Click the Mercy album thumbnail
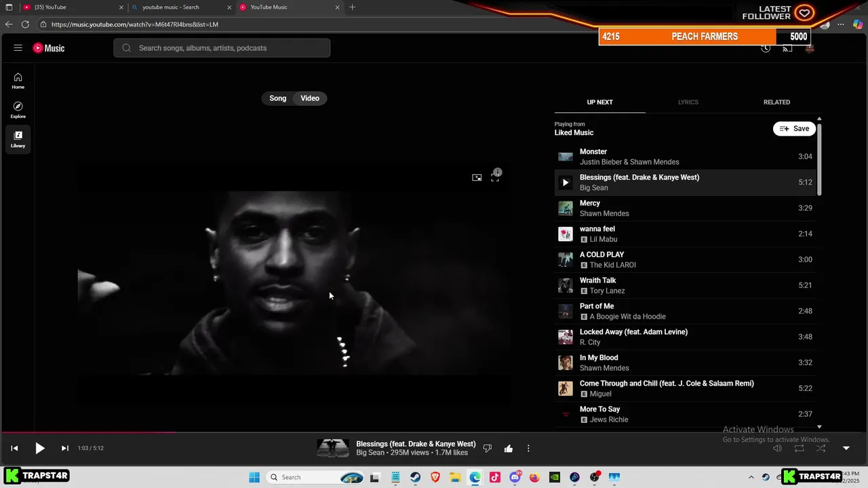 coord(566,208)
